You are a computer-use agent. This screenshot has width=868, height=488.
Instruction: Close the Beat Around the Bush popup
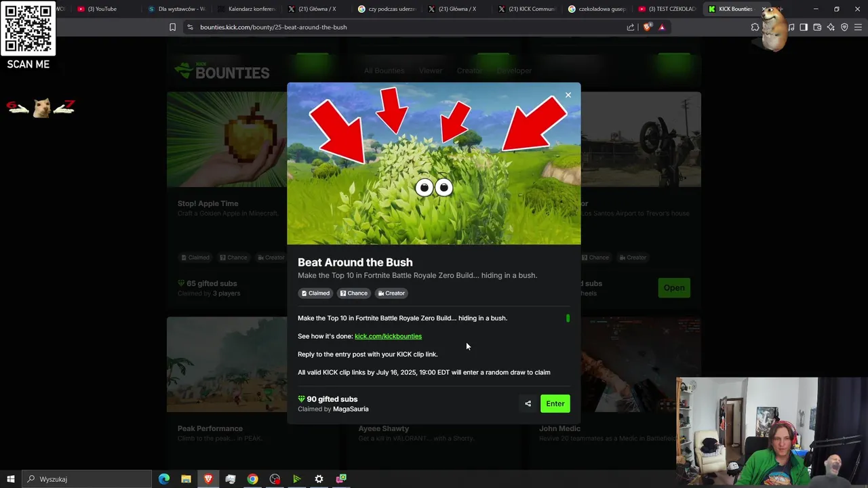coord(568,95)
